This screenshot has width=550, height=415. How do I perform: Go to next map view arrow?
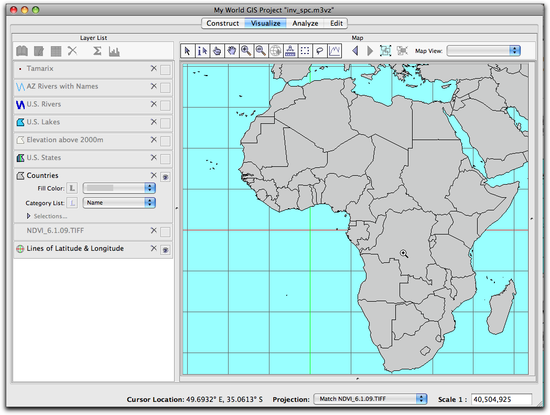(370, 51)
